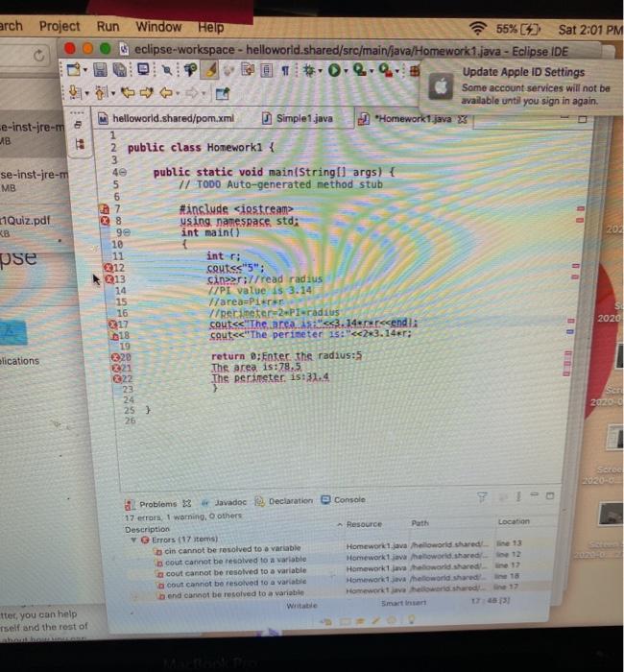
Task: Click the Problems view filter funnel icon
Action: 482,497
